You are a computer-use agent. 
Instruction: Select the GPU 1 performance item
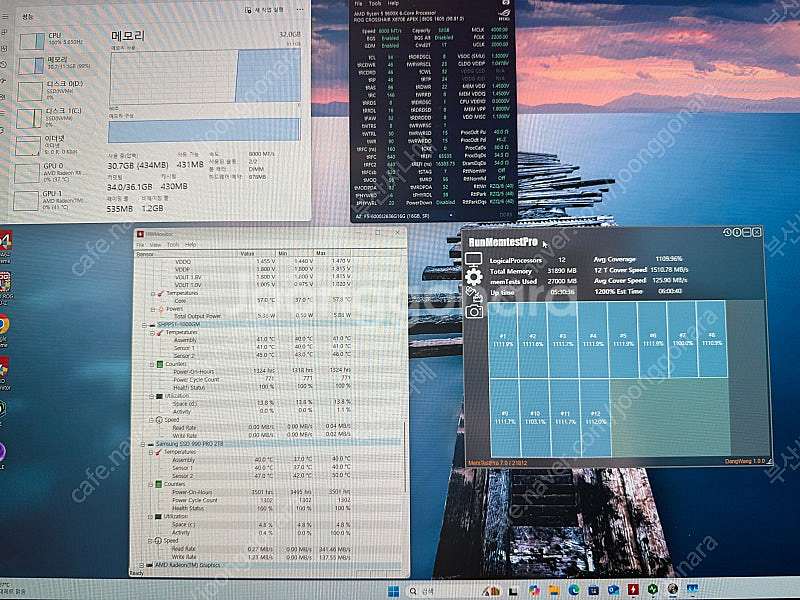click(56, 199)
